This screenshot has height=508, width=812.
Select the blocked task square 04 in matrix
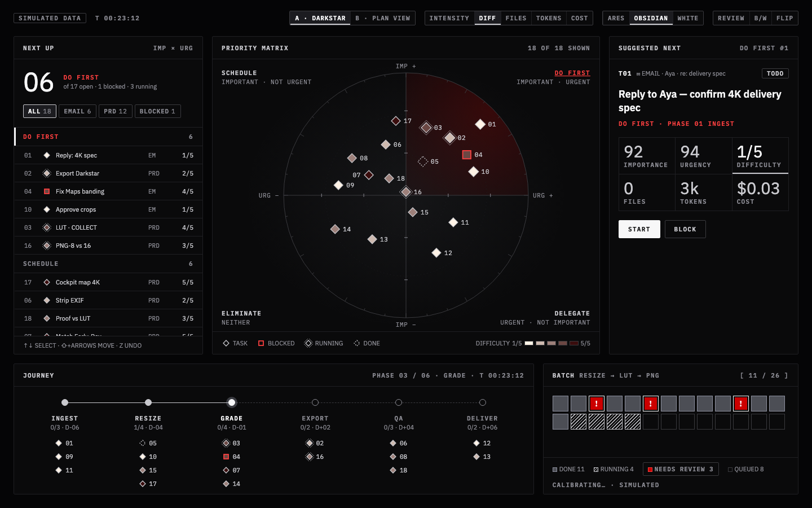point(467,155)
